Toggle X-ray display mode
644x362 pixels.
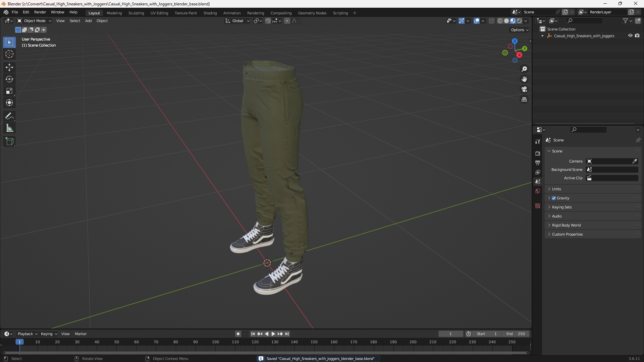coord(492,21)
